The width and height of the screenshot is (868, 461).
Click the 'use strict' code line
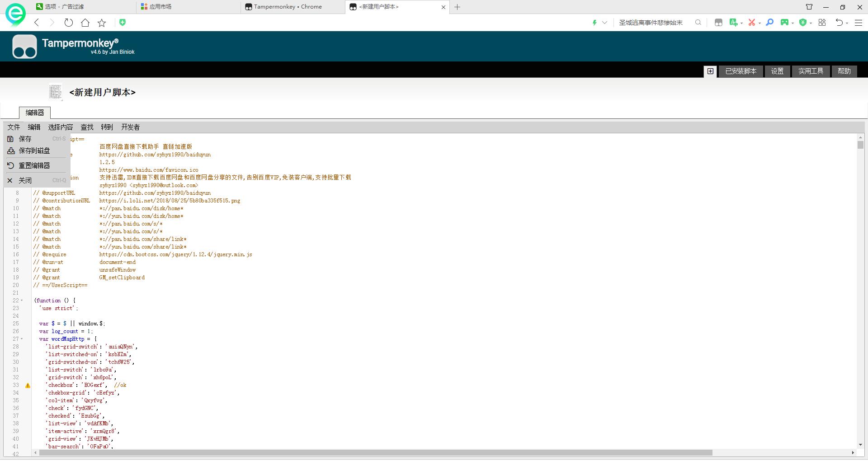(x=58, y=309)
